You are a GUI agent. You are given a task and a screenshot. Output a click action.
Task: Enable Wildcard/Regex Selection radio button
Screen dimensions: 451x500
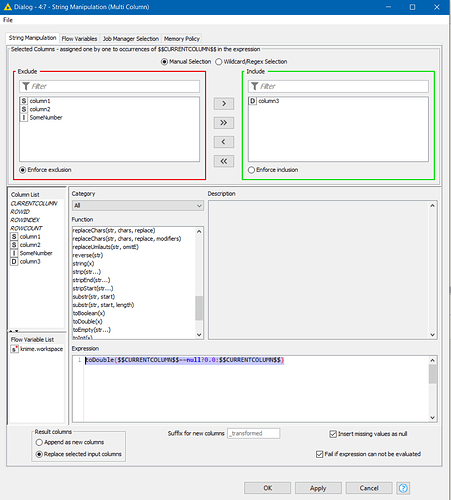(x=219, y=62)
